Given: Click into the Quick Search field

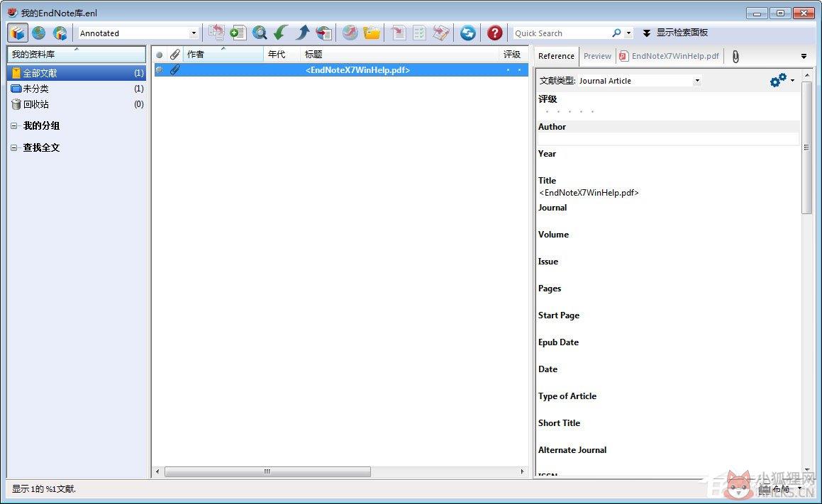Looking at the screenshot, I should [x=561, y=33].
